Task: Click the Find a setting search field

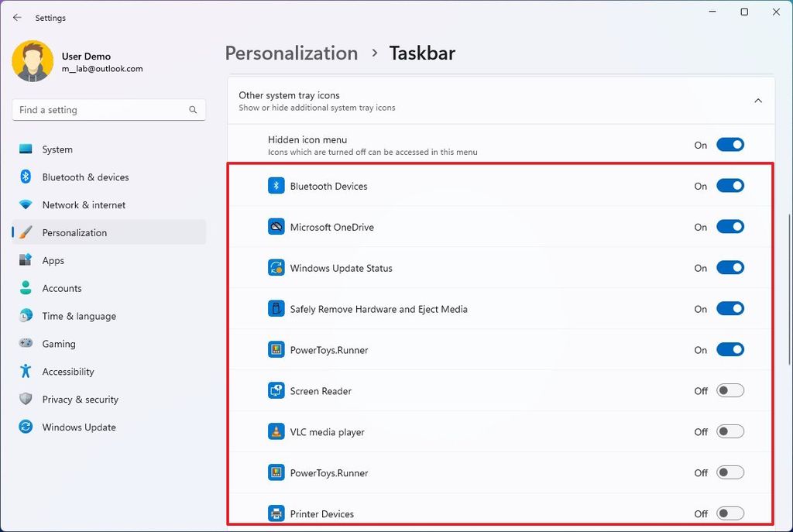Action: [x=108, y=110]
